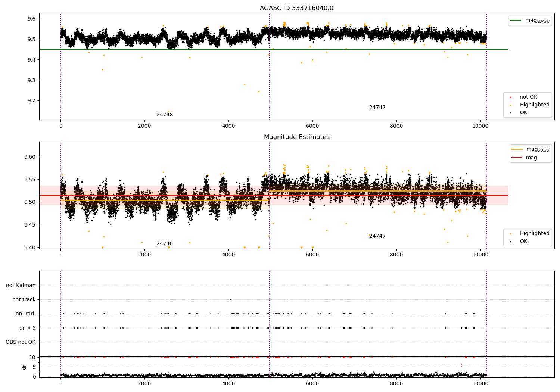Viewport: 560px width, 392px height.
Task: Click the 'dr' y-axis label
Action: coord(24,367)
